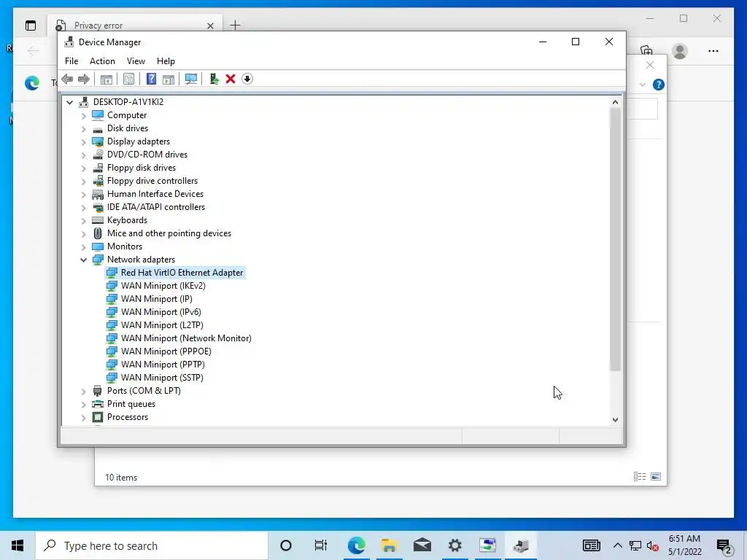Expand the Computer node
Image resolution: width=747 pixels, height=560 pixels.
(x=83, y=115)
